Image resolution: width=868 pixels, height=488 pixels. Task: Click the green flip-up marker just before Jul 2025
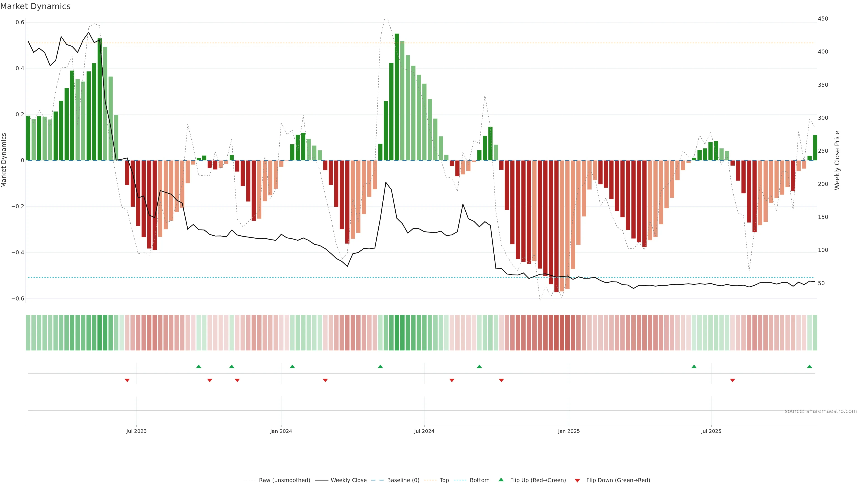[x=694, y=366]
